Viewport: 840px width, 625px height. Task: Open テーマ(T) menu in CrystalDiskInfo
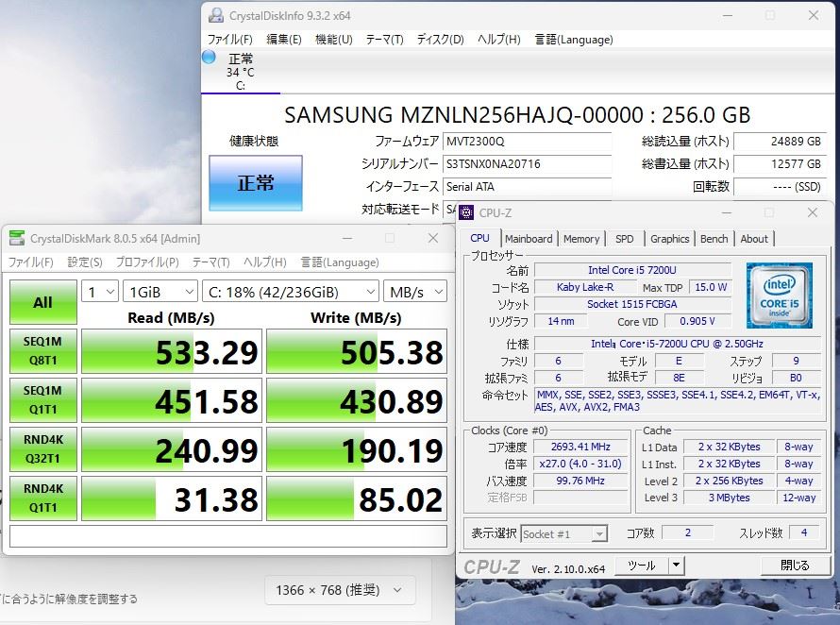[x=384, y=39]
